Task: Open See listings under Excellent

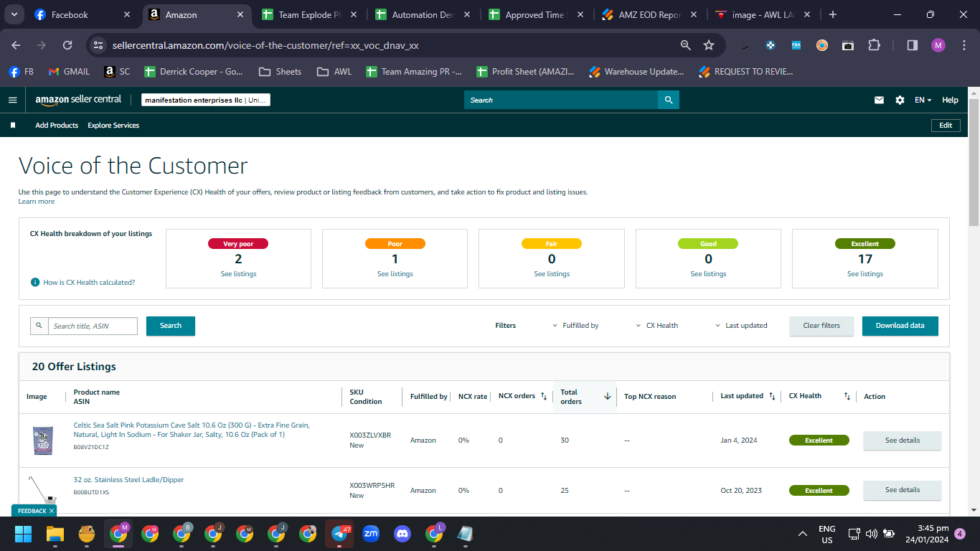Action: pos(864,274)
